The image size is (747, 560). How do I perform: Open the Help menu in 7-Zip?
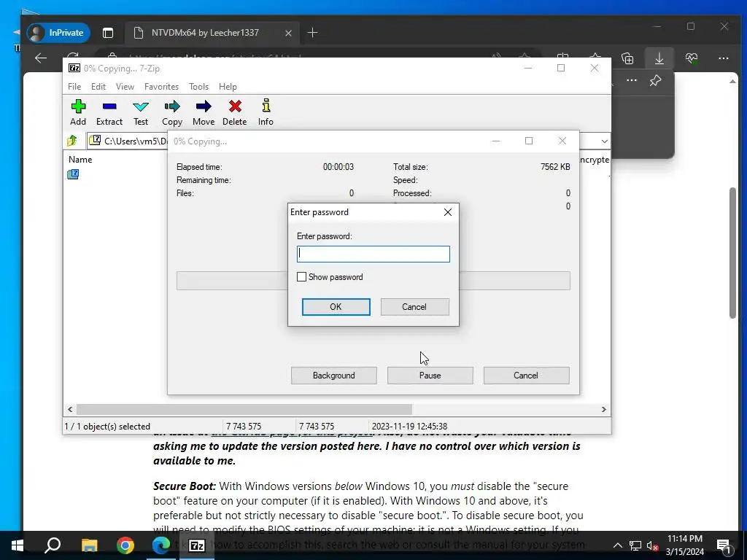click(228, 87)
